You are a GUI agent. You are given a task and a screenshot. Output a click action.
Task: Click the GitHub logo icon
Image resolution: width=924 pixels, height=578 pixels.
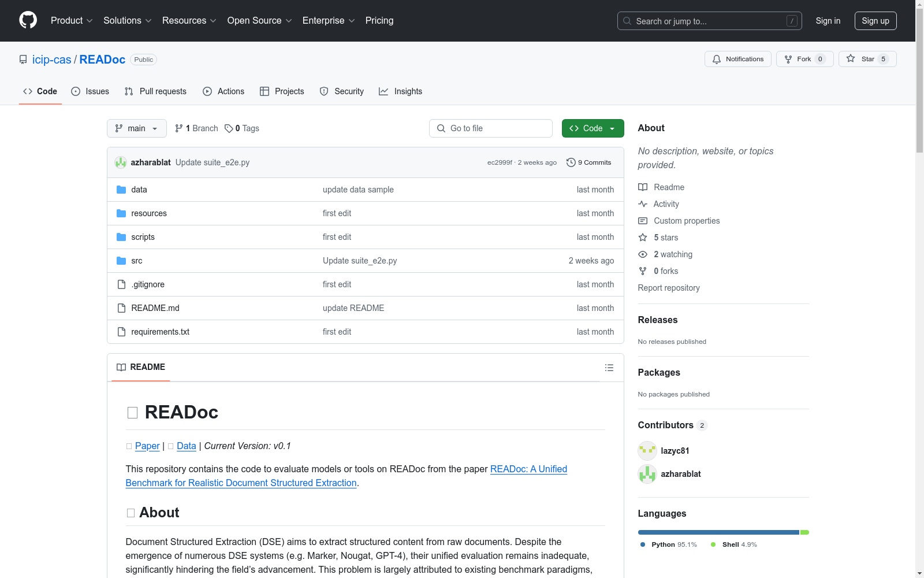28,20
